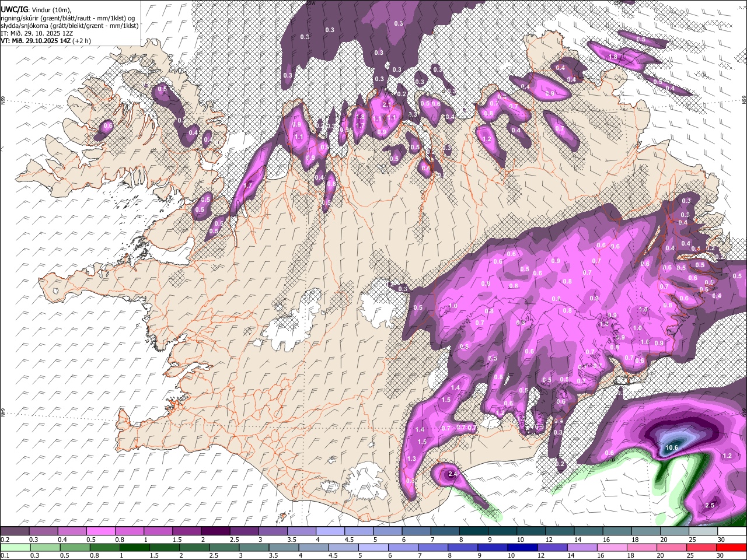Screen dimensions: 747x560
Task: Click the 2.4 value label off the south coast
Action: coord(452,474)
